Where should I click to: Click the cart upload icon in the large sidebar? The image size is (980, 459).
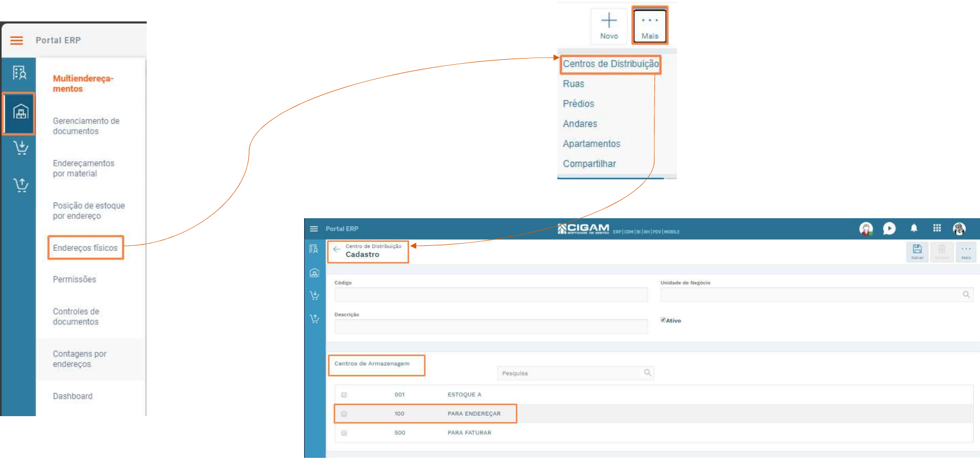[21, 185]
